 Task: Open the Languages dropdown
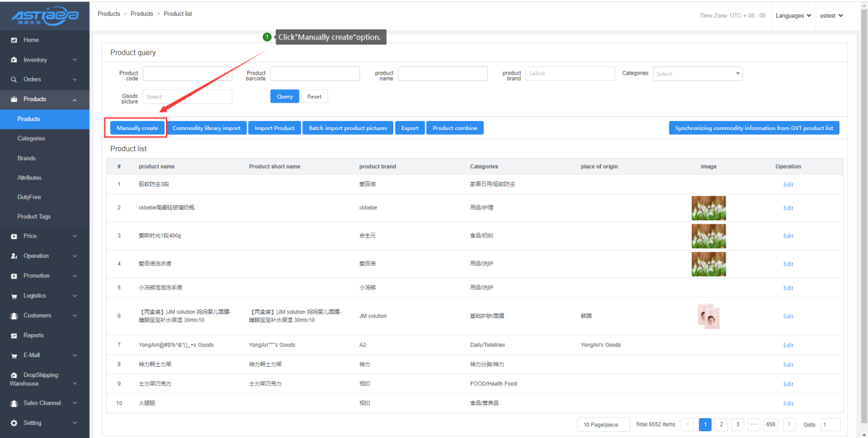click(793, 16)
